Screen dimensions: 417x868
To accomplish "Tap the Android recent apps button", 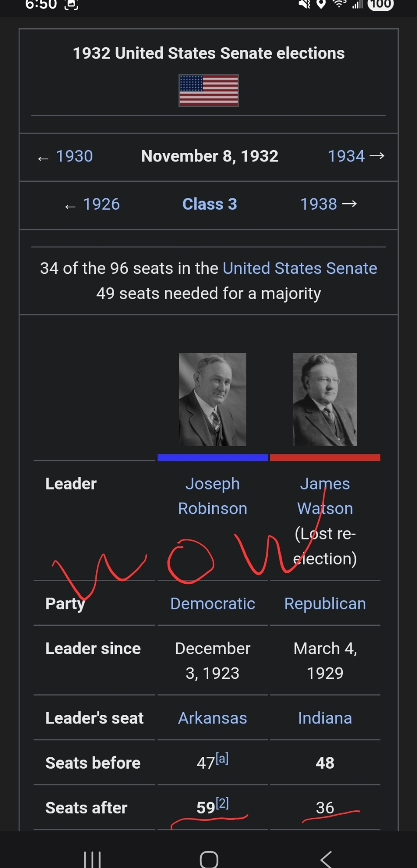I will 92,859.
